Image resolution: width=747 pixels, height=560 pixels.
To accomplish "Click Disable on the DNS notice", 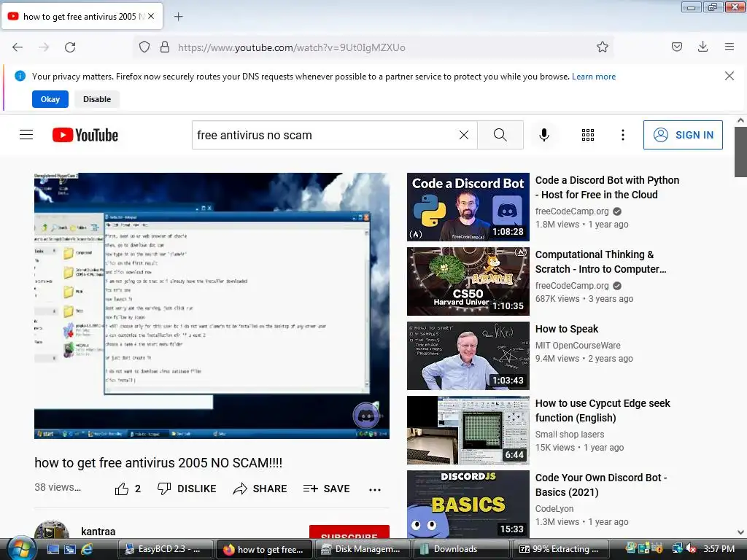I will (x=97, y=99).
